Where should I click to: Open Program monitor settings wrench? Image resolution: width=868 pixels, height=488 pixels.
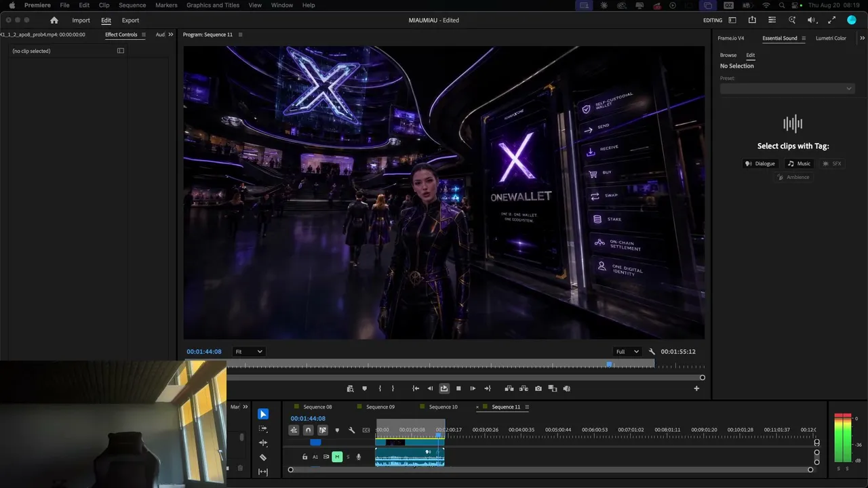pos(652,352)
